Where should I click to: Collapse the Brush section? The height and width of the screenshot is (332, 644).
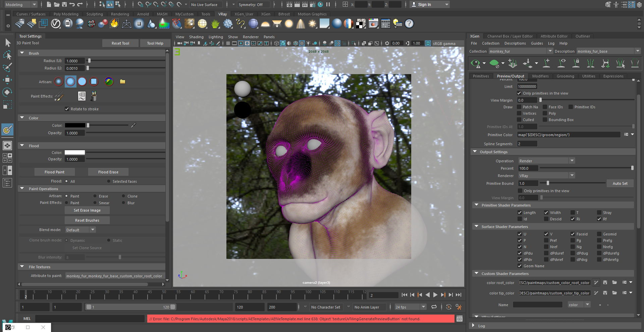click(x=22, y=53)
